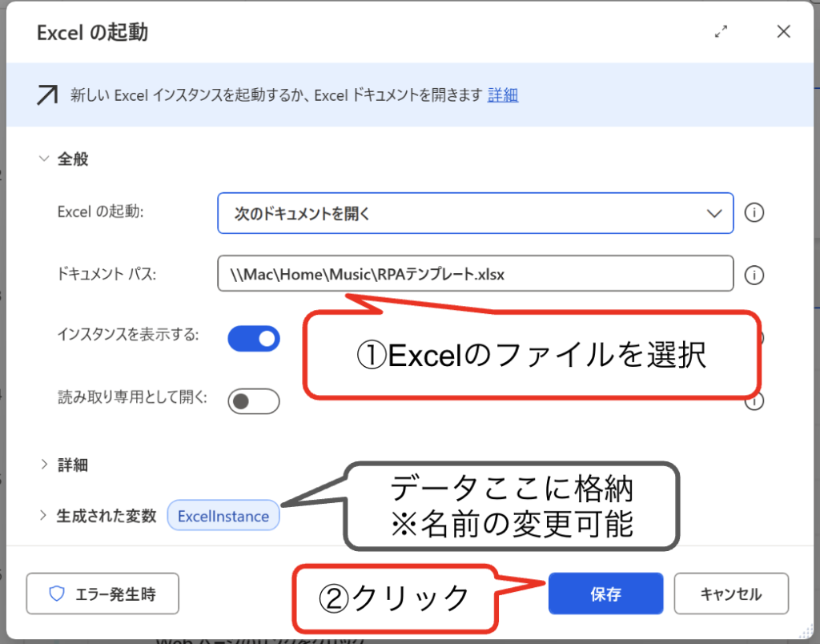The image size is (820, 644).
Task: Click the shield icon on エラー発生時 button
Action: coord(56,594)
